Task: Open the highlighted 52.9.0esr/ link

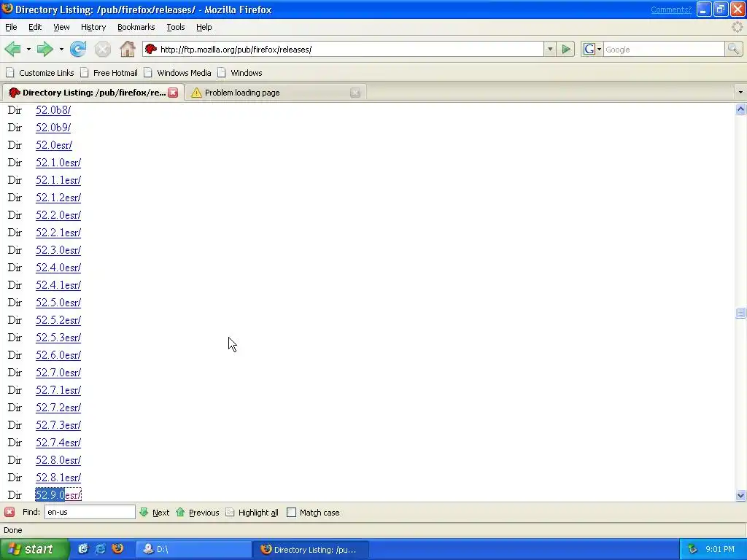Action: coord(58,495)
